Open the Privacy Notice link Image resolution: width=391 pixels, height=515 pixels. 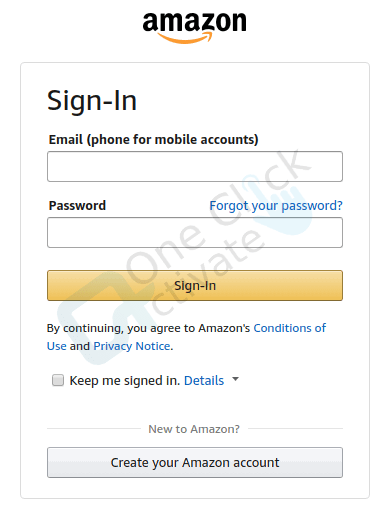tap(132, 346)
